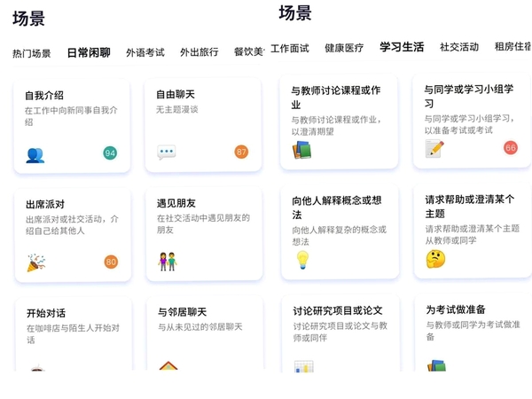Click the party popper icon on 出席派对 card
The image size is (532, 399).
[x=36, y=262]
